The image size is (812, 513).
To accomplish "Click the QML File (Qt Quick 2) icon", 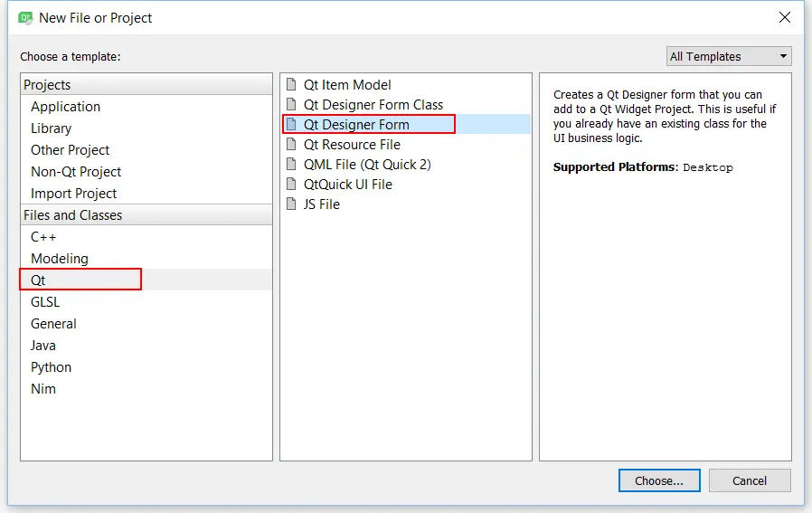I will point(291,165).
